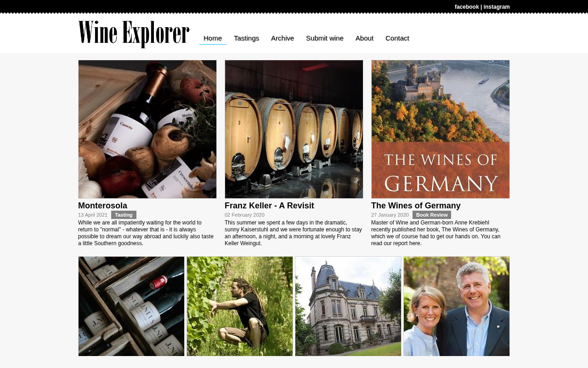
Task: Open the Archive section
Action: (x=283, y=38)
